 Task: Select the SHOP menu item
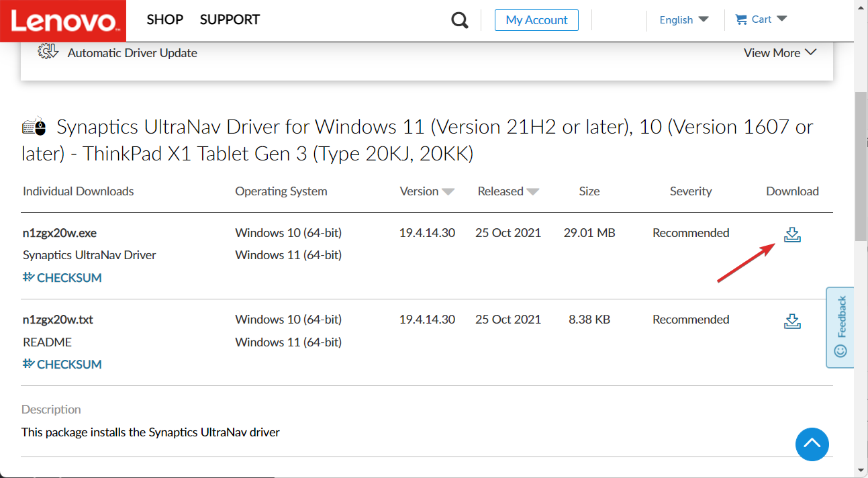[x=164, y=19]
